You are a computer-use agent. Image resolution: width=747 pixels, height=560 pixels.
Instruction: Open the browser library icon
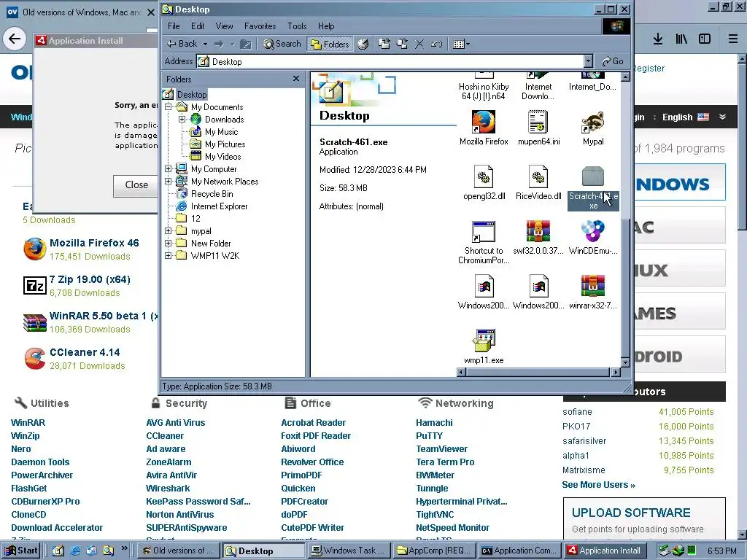coord(681,39)
